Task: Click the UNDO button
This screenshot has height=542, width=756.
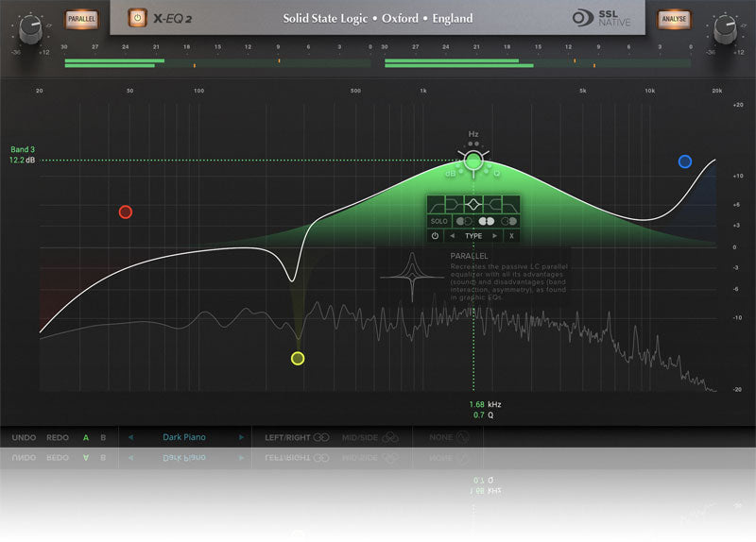Action: pyautogui.click(x=24, y=437)
